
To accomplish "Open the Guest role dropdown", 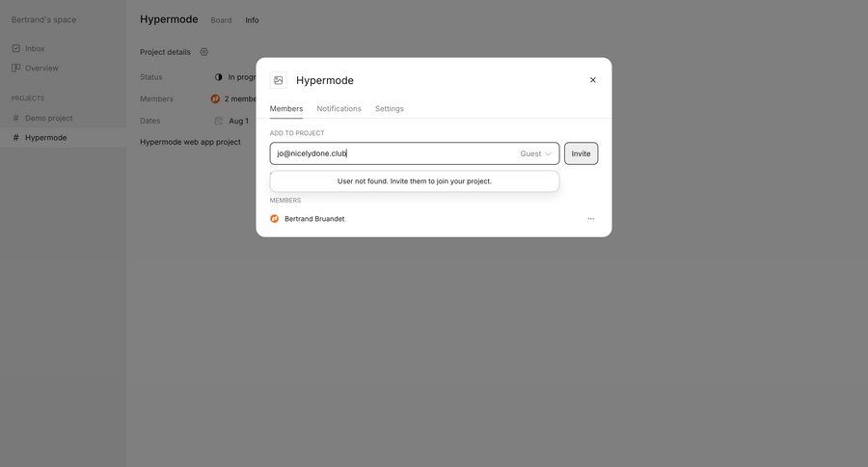I will [535, 153].
